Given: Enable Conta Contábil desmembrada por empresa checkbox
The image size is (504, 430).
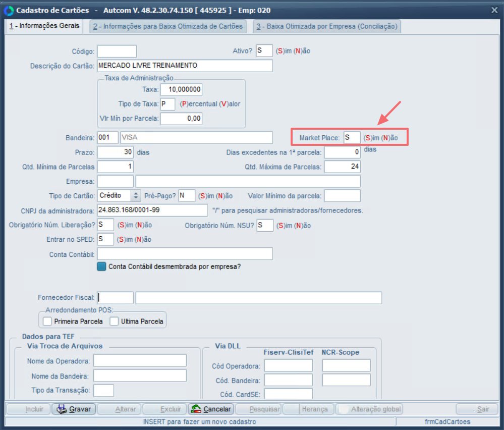Looking at the screenshot, I should coord(102,266).
